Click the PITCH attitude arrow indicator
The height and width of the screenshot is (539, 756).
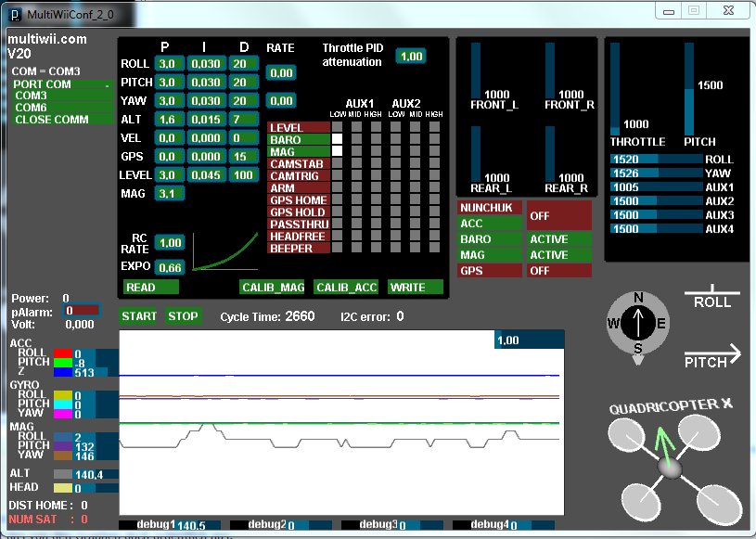tap(712, 357)
